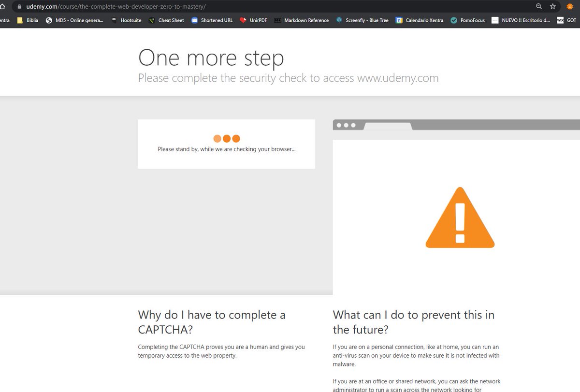Image resolution: width=580 pixels, height=392 pixels.
Task: Open the GOT bookmark
Action: (567, 20)
